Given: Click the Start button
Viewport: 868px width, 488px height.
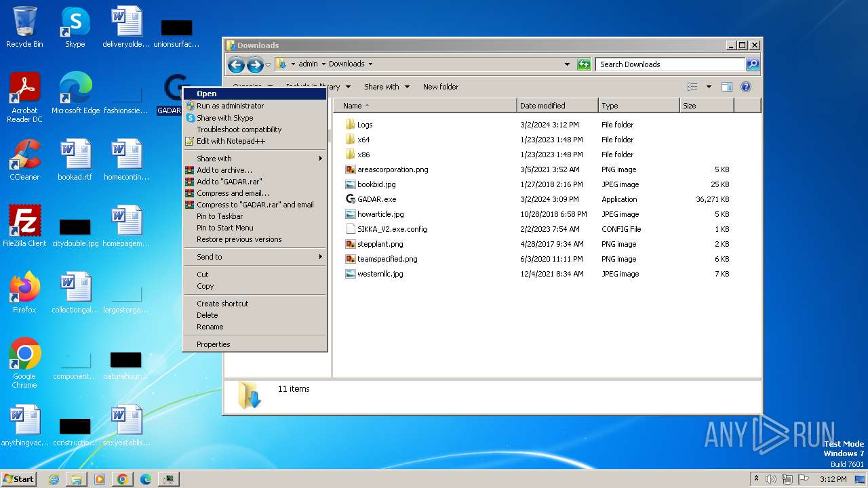Looking at the screenshot, I should [x=19, y=479].
